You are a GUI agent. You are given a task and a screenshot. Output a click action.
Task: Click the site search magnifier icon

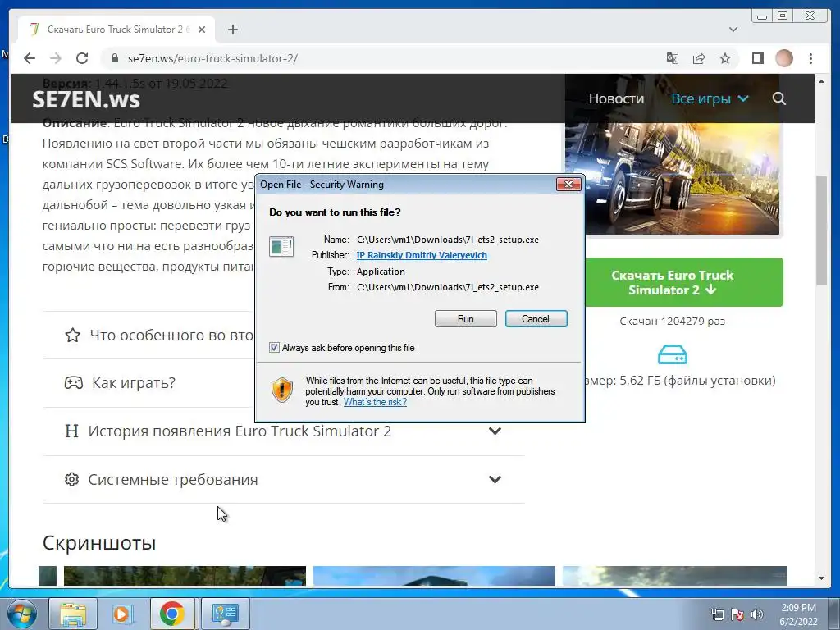779,98
